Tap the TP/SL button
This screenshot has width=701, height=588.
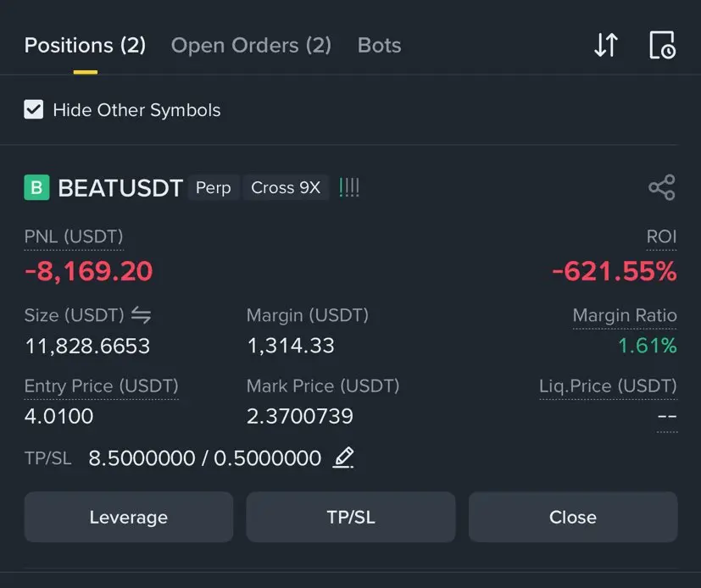[x=351, y=517]
